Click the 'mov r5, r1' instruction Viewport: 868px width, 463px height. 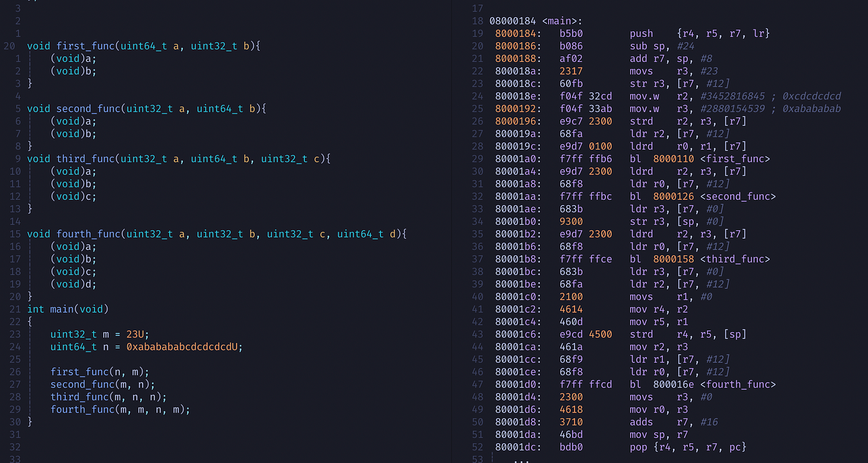659,321
